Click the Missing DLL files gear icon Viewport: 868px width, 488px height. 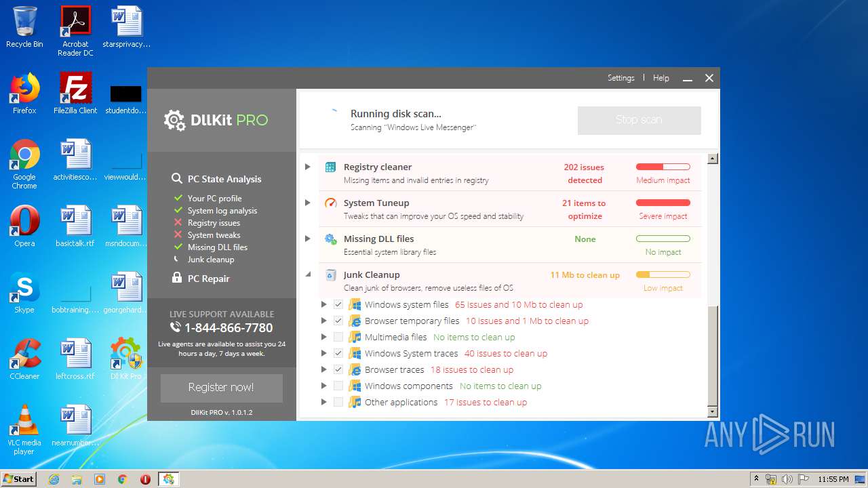330,239
